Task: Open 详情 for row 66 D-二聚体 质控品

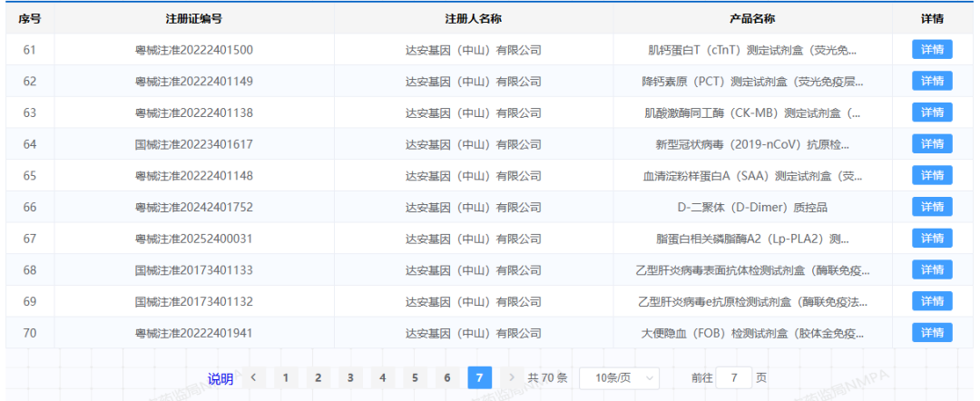Action: 932,207
